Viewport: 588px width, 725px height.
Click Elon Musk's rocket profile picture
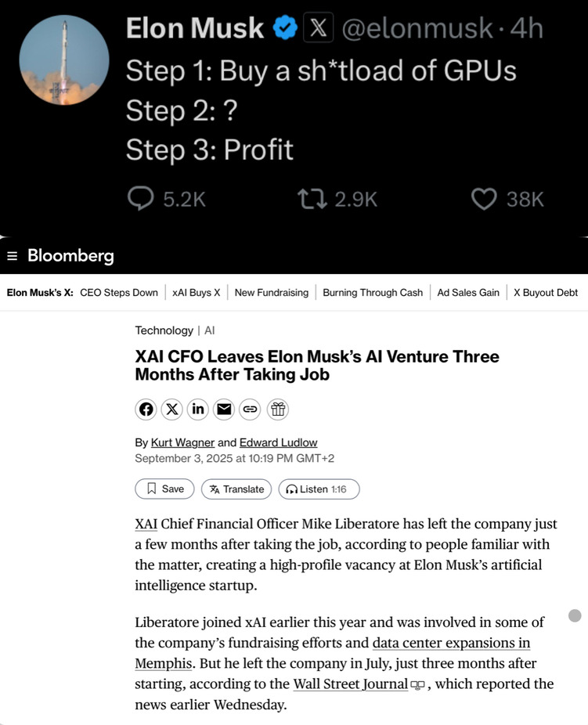click(63, 60)
